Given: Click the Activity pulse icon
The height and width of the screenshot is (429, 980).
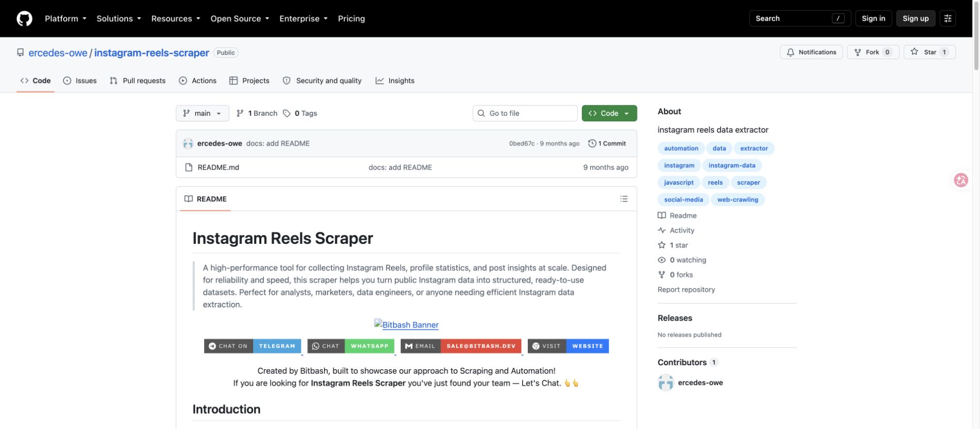Looking at the screenshot, I should pyautogui.click(x=662, y=230).
